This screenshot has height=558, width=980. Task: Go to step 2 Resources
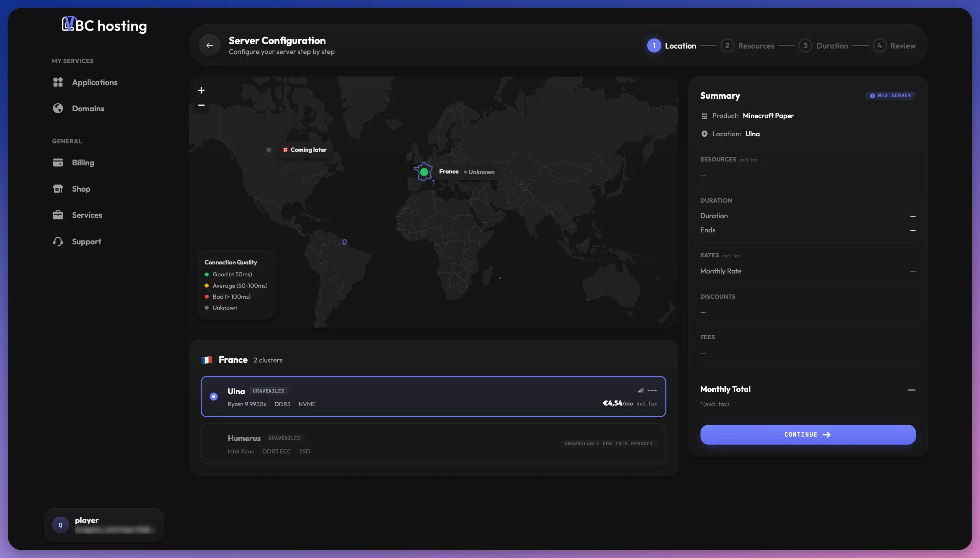pyautogui.click(x=747, y=46)
